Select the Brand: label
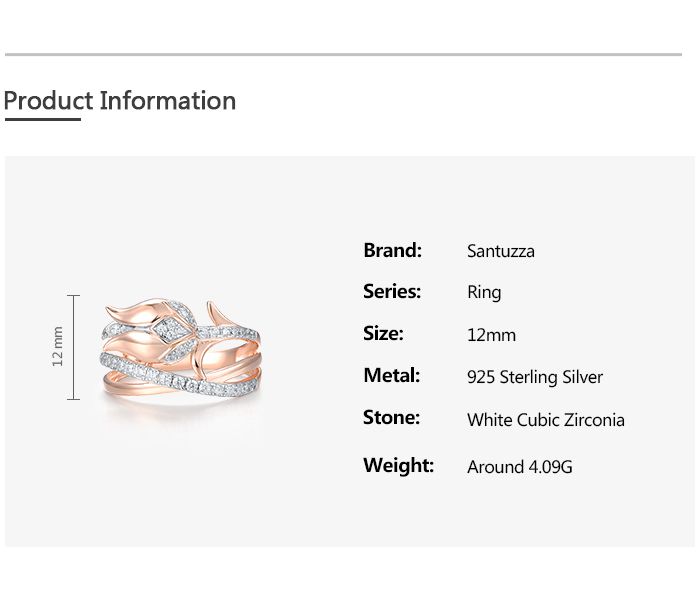700x607 pixels. pyautogui.click(x=392, y=250)
